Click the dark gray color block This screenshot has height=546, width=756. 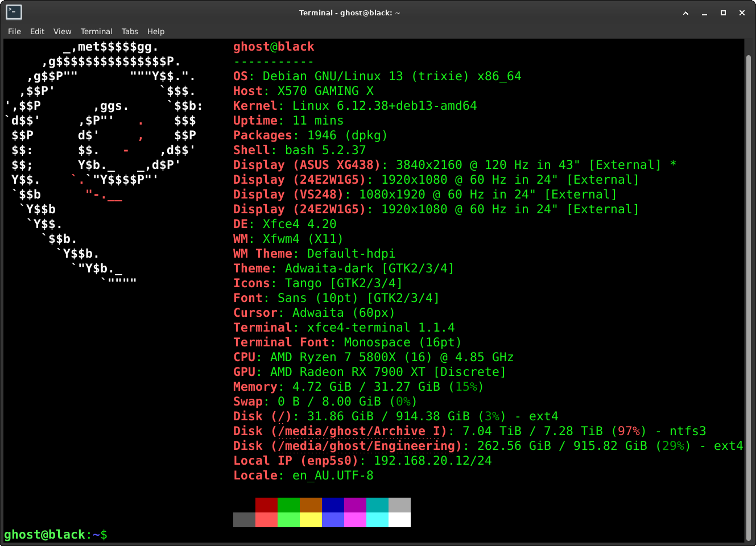tap(244, 520)
